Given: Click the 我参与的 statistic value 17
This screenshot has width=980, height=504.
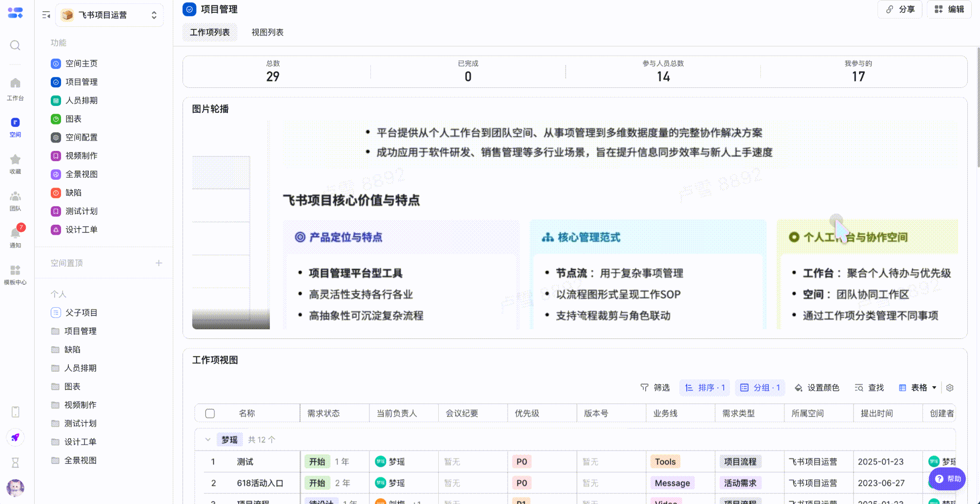Looking at the screenshot, I should pyautogui.click(x=858, y=77).
